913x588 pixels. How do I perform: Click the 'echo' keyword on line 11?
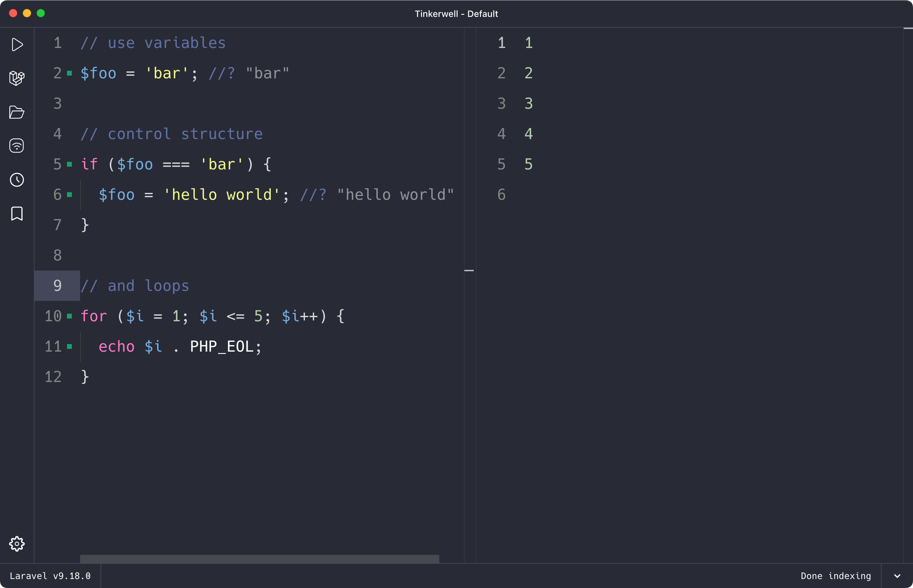click(116, 346)
